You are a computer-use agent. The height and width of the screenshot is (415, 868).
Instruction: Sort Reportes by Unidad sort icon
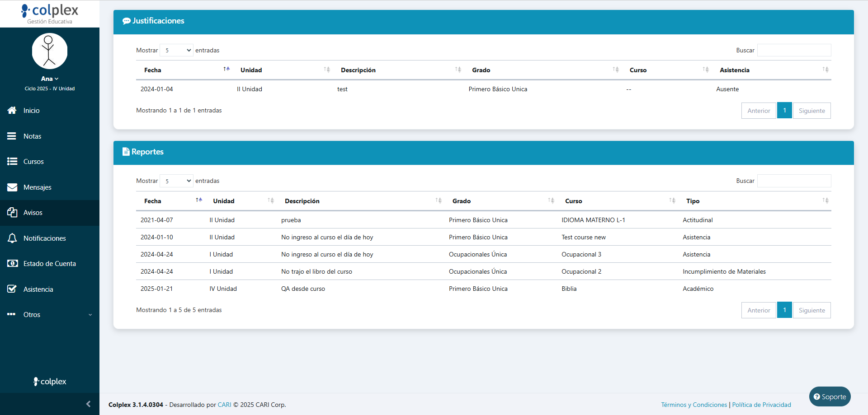(x=271, y=201)
